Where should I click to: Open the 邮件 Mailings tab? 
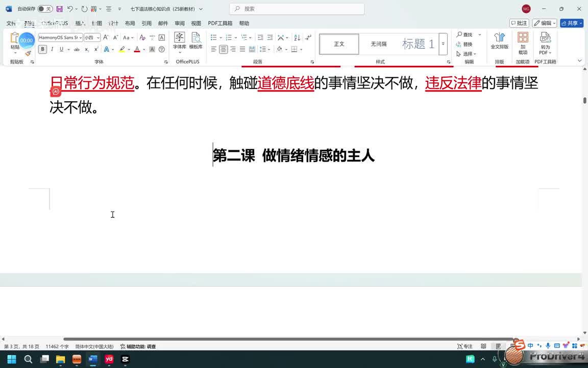click(163, 24)
